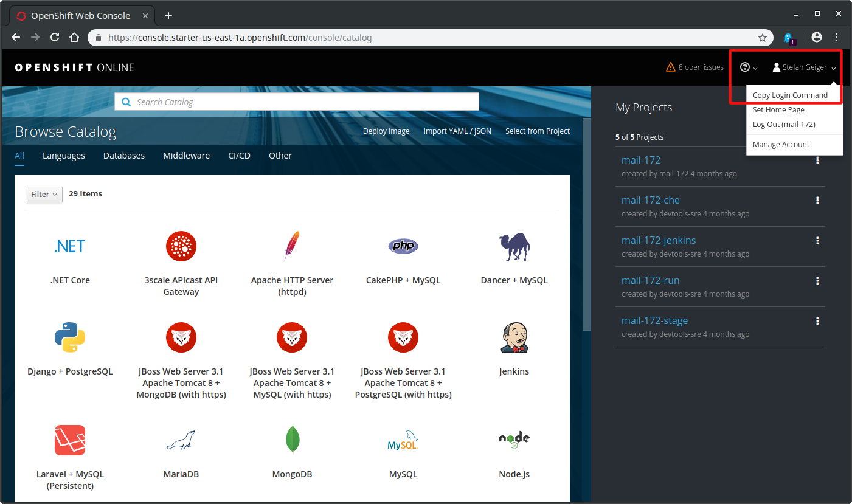The width and height of the screenshot is (852, 504).
Task: Open the Filter dropdown
Action: (44, 194)
